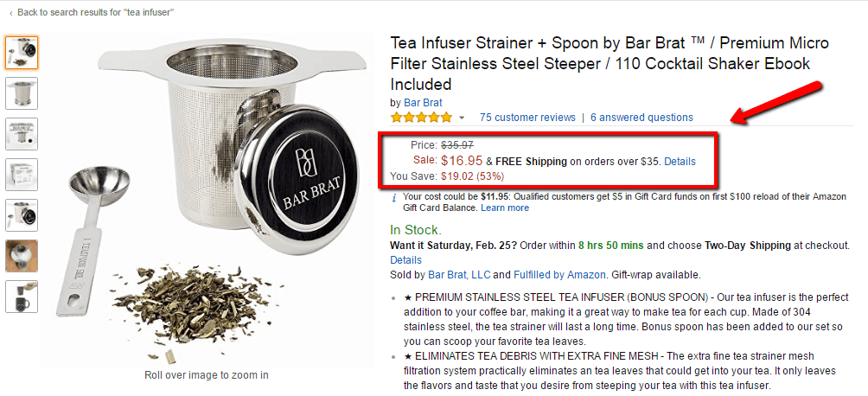The image size is (868, 396).
Task: Select the fifth thumbnail with spoon and lid
Action: (x=22, y=215)
